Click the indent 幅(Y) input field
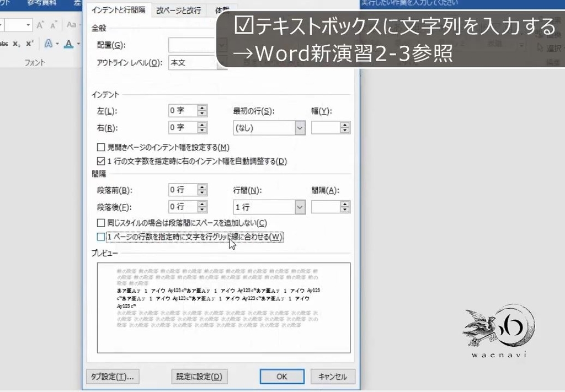Viewport: 565px width, 392px height. (326, 128)
